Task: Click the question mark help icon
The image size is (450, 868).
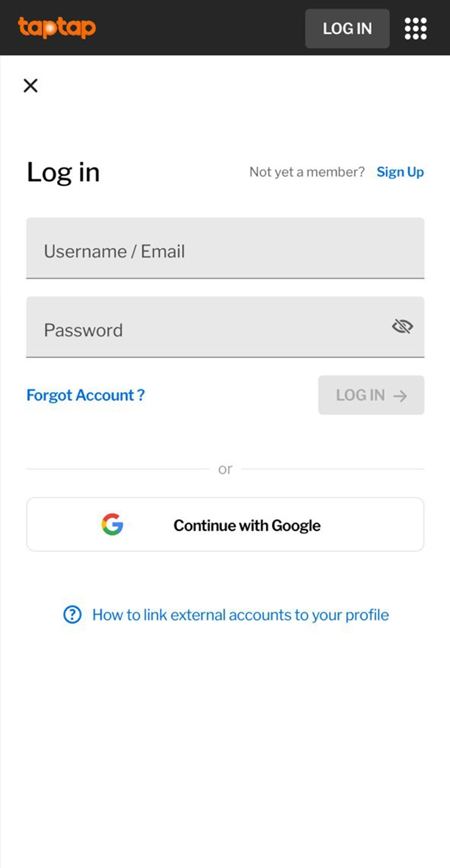Action: point(72,615)
